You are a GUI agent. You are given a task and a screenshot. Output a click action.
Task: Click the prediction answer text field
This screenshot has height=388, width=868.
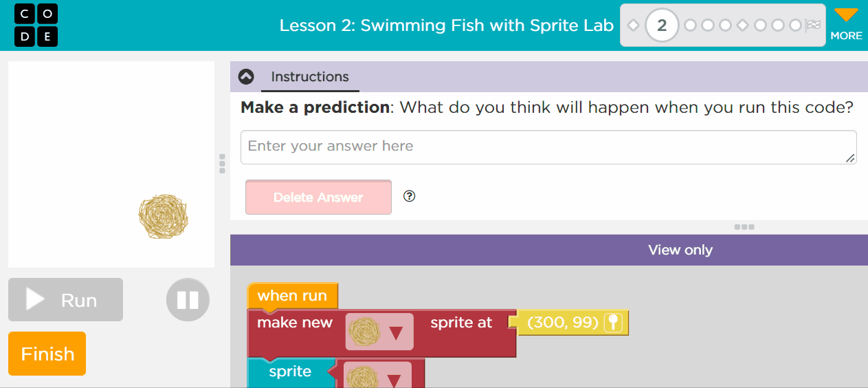coord(548,147)
